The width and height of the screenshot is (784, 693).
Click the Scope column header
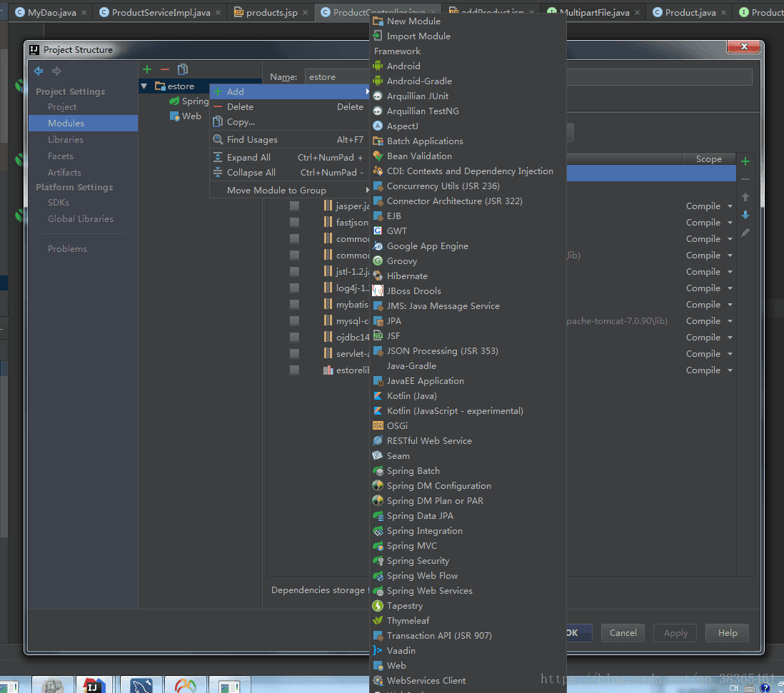click(708, 159)
